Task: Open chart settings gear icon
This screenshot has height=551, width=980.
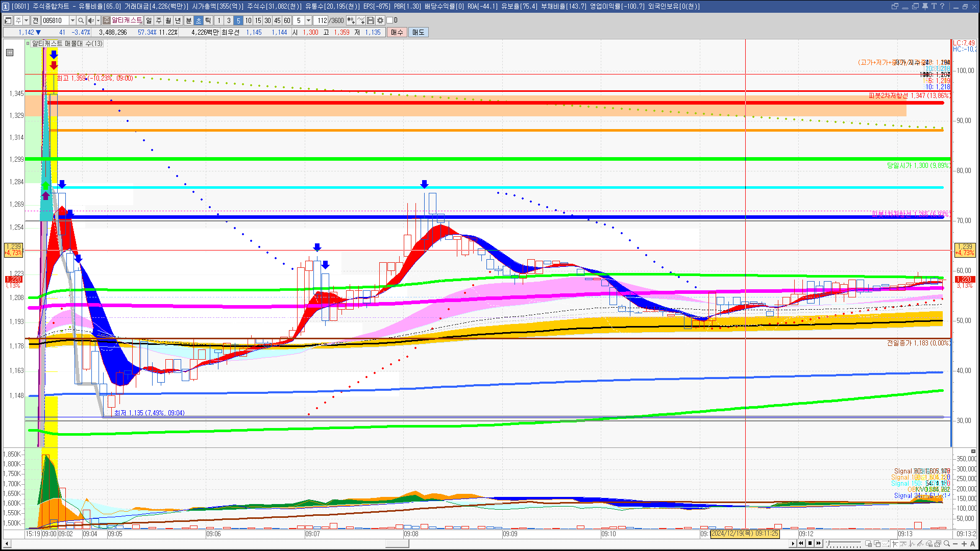Action: 380,20
